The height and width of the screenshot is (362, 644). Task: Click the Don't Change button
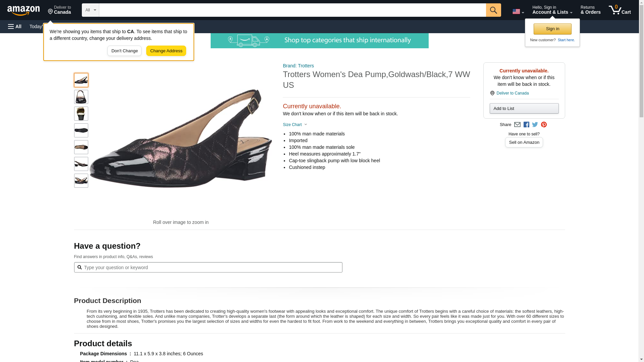coord(124,51)
